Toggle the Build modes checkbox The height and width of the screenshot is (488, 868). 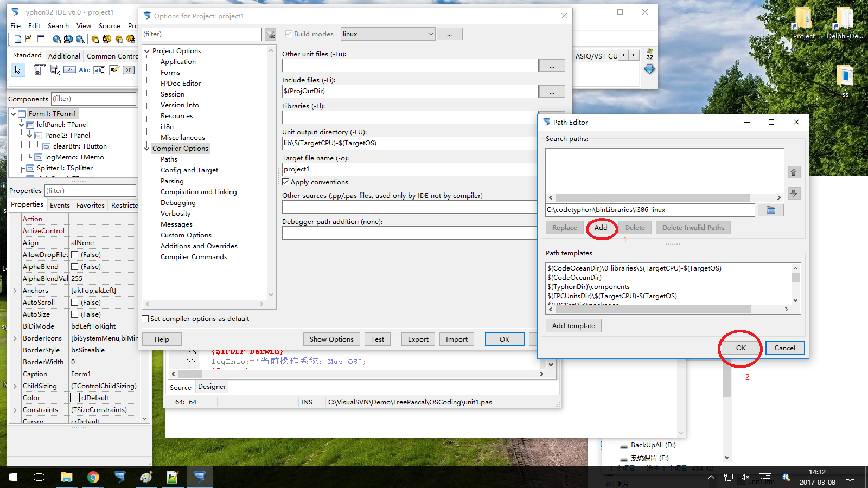[x=289, y=34]
